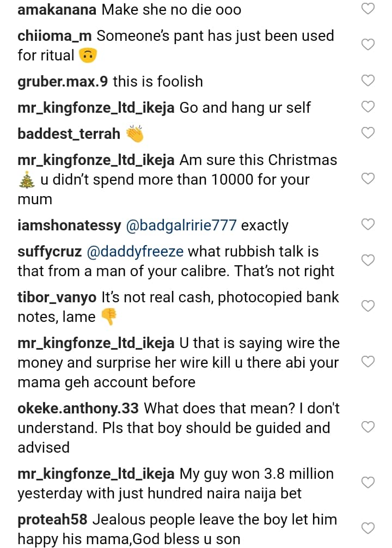The height and width of the screenshot is (548, 392).
Task: Toggle like on the "wire the money" comment
Action: tap(369, 362)
